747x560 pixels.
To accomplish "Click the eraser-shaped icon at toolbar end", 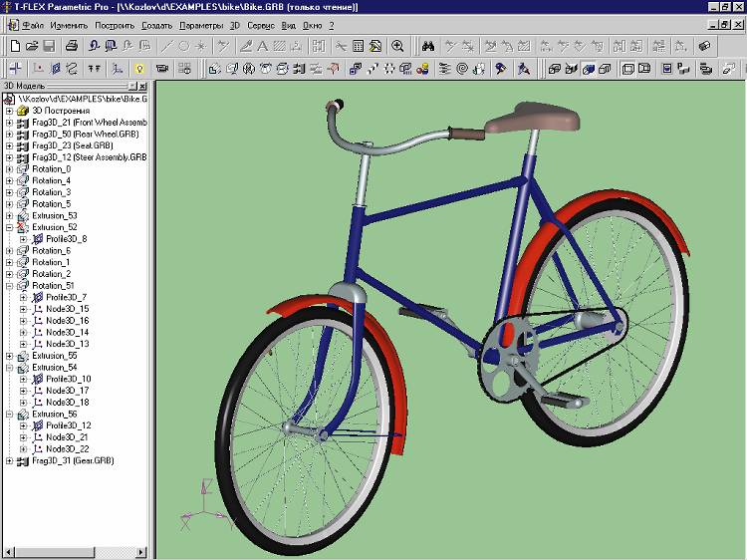I will [x=704, y=46].
